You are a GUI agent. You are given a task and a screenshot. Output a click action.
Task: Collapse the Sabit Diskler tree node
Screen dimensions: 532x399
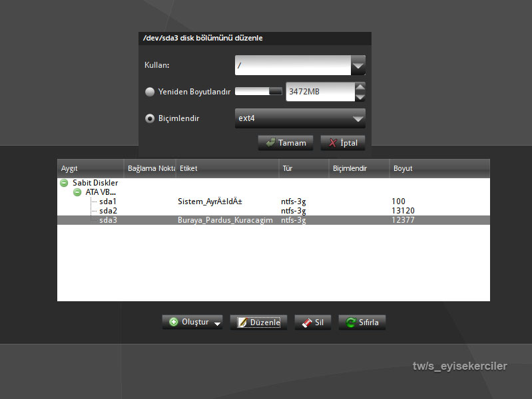pos(64,183)
